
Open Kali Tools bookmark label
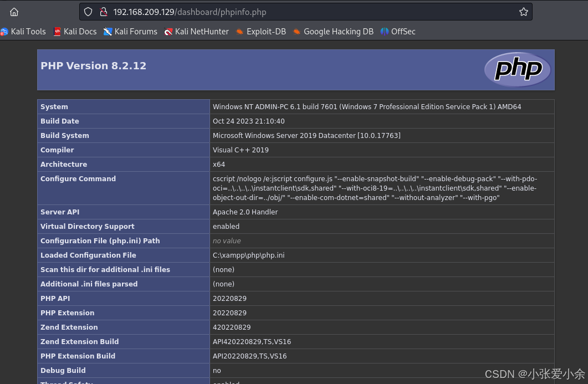coord(28,32)
